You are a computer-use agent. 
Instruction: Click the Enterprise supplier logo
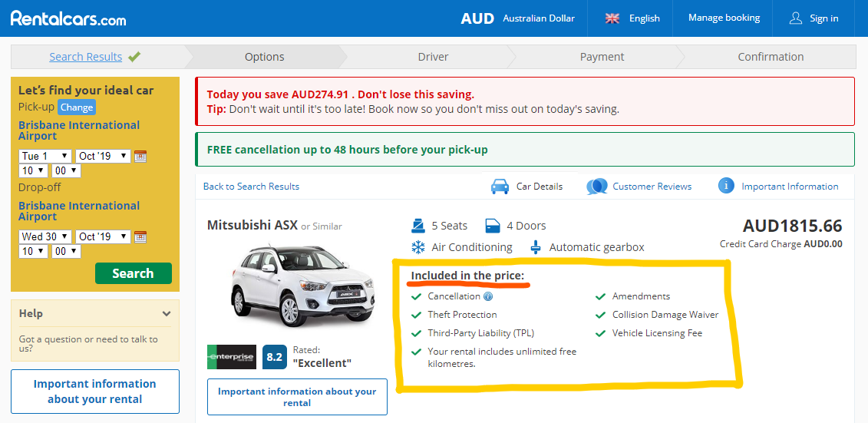[x=232, y=357]
